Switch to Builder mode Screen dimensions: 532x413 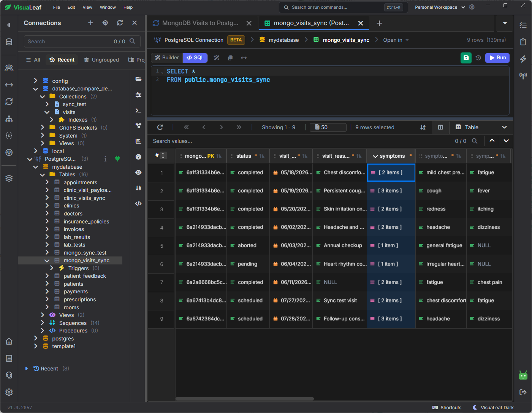[167, 58]
